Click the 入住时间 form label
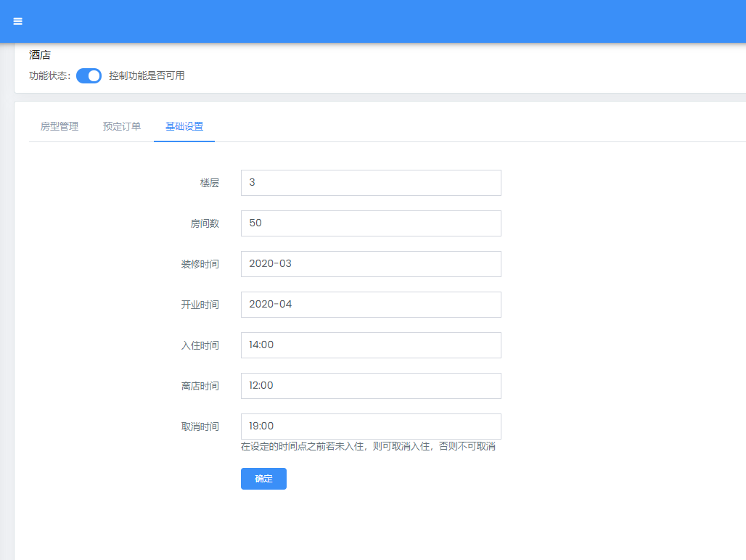This screenshot has width=746, height=560. (x=200, y=346)
